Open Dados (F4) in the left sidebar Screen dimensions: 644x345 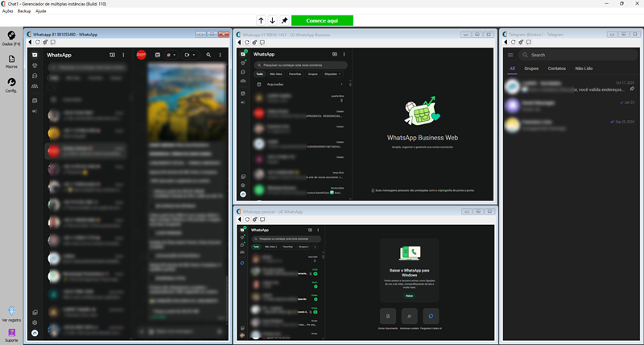coord(11,37)
